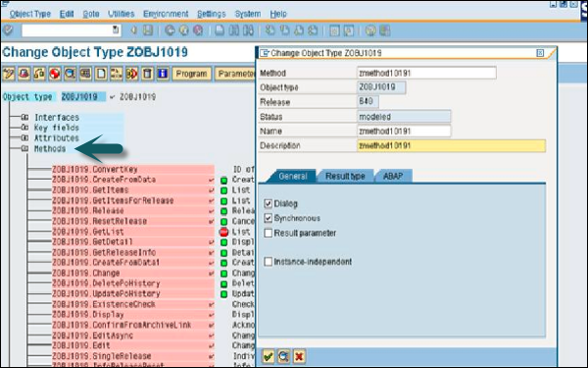Open the command field history dropdown
This screenshot has width=588, height=368.
[116, 29]
